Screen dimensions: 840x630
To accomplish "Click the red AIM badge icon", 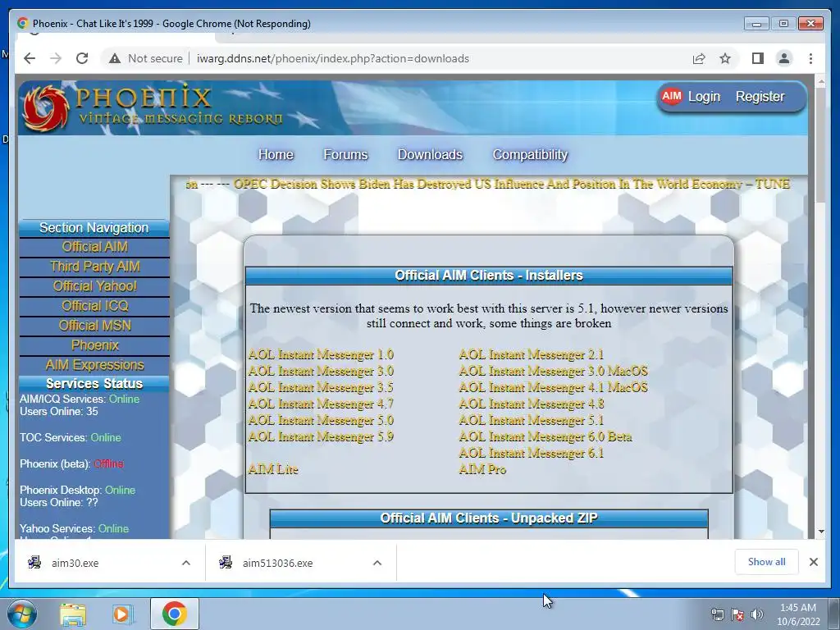I will [671, 97].
